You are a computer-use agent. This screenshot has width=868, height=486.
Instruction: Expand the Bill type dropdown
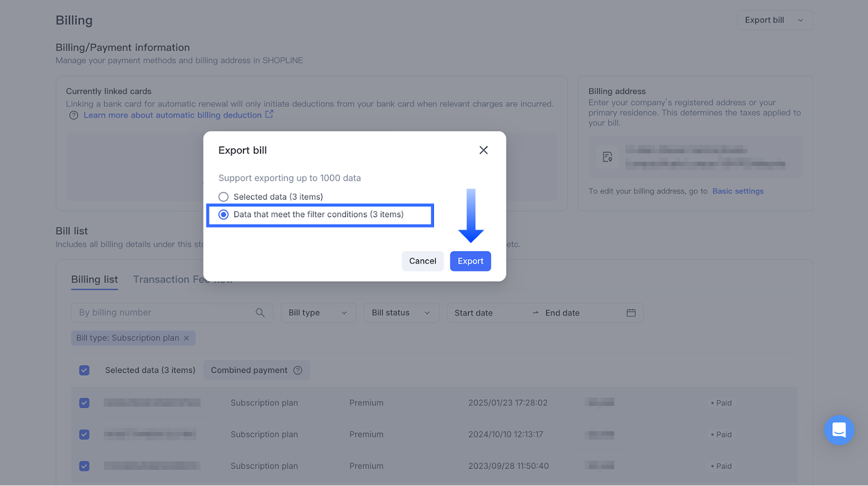click(x=318, y=313)
